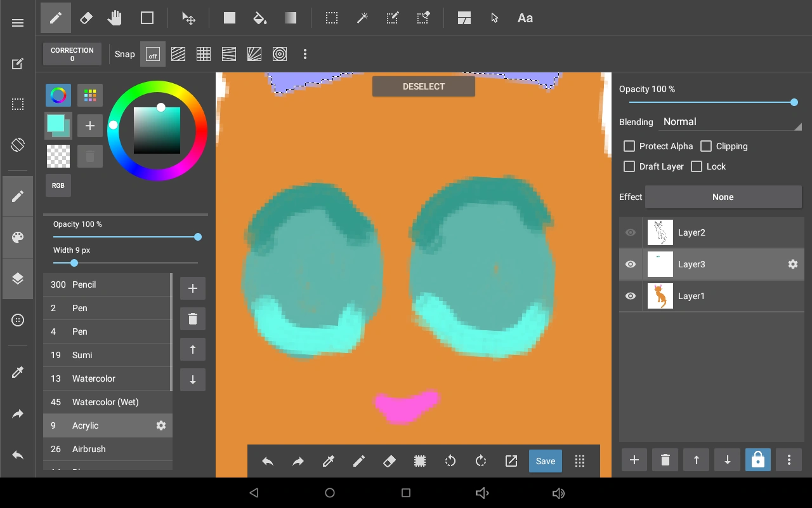Click the lock icon below layers
This screenshot has height=508, width=812.
[757, 460]
